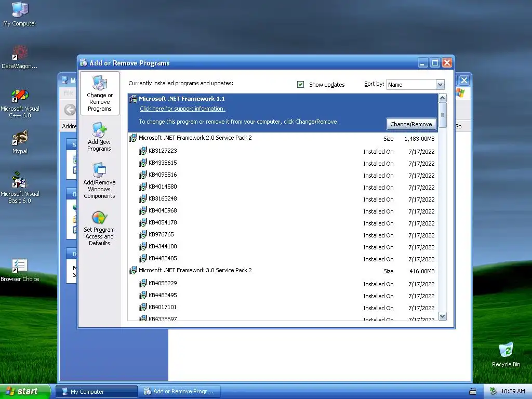532x399 pixels.
Task: Click the KB4055229 update icon
Action: click(x=143, y=283)
